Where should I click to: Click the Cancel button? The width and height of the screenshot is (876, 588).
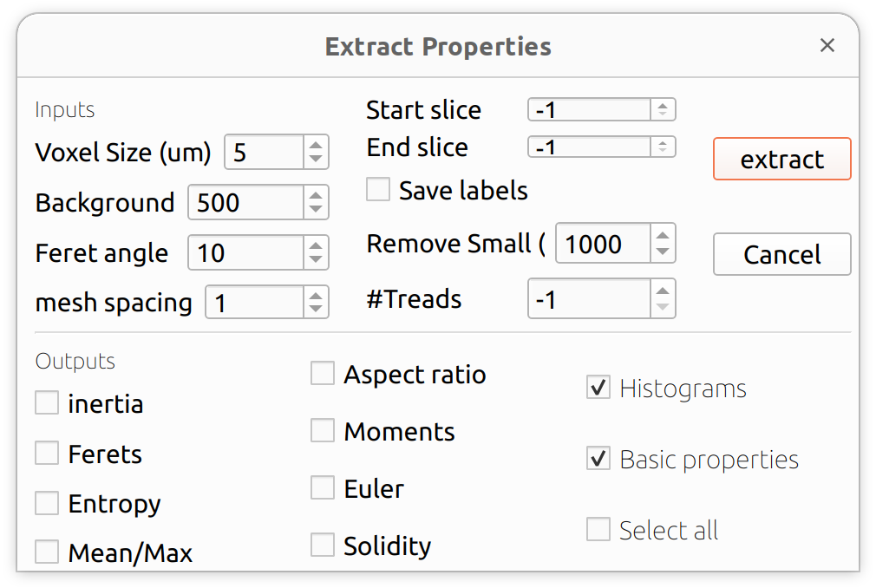(x=781, y=254)
